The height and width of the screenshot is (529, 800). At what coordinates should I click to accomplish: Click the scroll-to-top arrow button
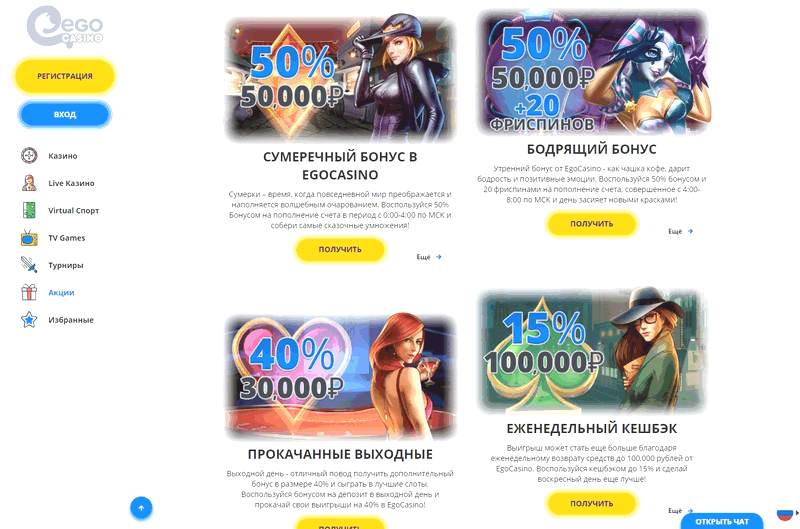(x=141, y=508)
